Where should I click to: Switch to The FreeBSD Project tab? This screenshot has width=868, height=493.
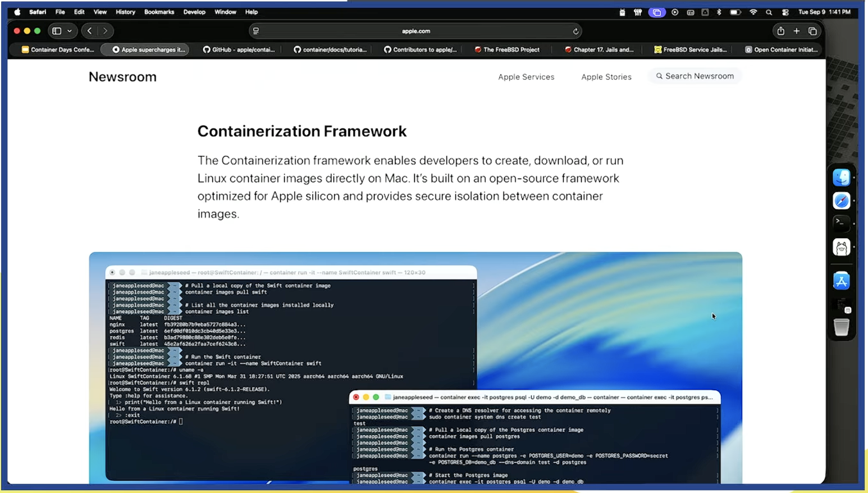tap(507, 49)
